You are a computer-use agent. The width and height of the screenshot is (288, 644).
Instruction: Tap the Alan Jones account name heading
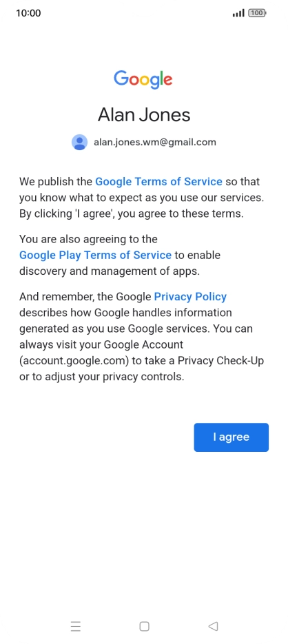click(x=144, y=114)
